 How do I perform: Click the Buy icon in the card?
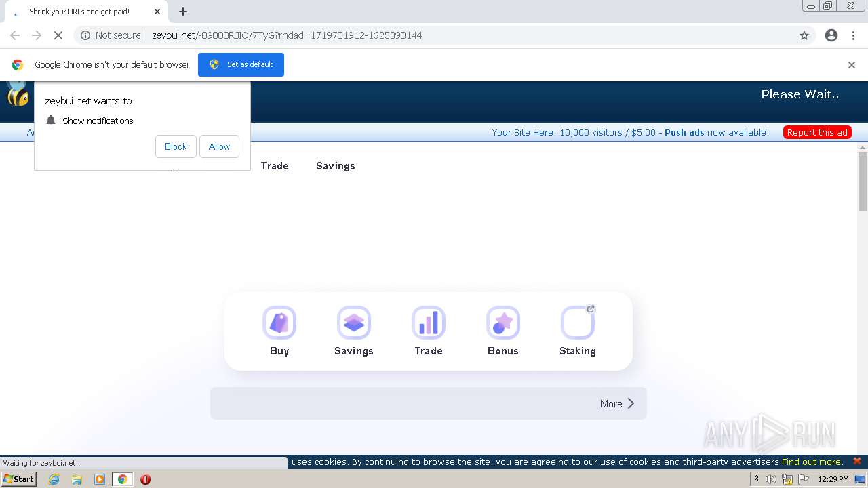[x=279, y=323]
